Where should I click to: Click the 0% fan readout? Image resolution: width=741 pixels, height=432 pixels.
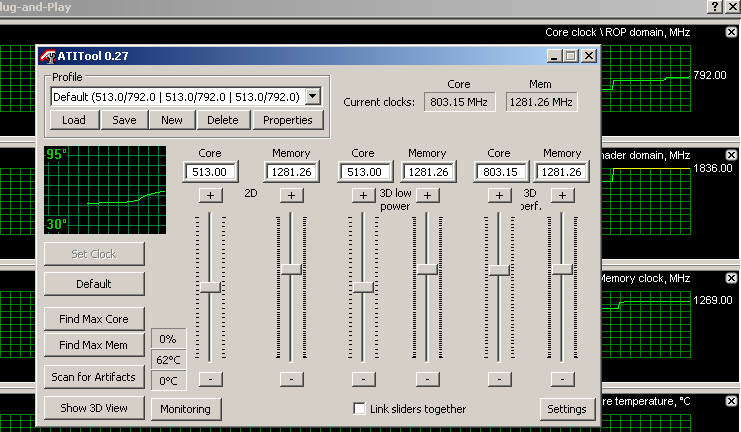click(x=169, y=339)
